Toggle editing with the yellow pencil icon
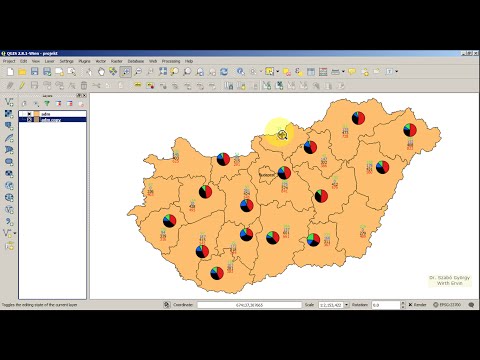Screen dimensions: 480x360 click(22, 86)
